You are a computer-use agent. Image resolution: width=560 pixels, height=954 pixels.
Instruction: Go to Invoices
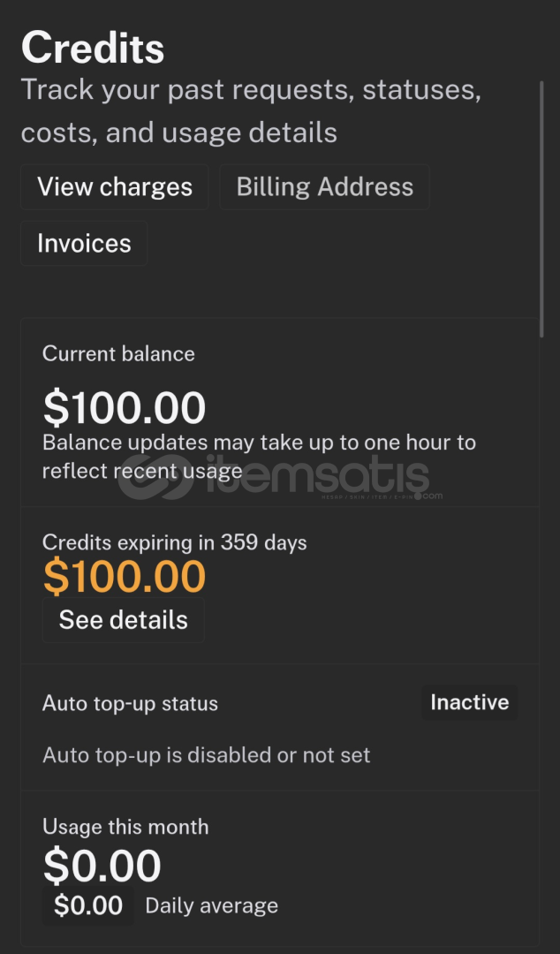(84, 244)
